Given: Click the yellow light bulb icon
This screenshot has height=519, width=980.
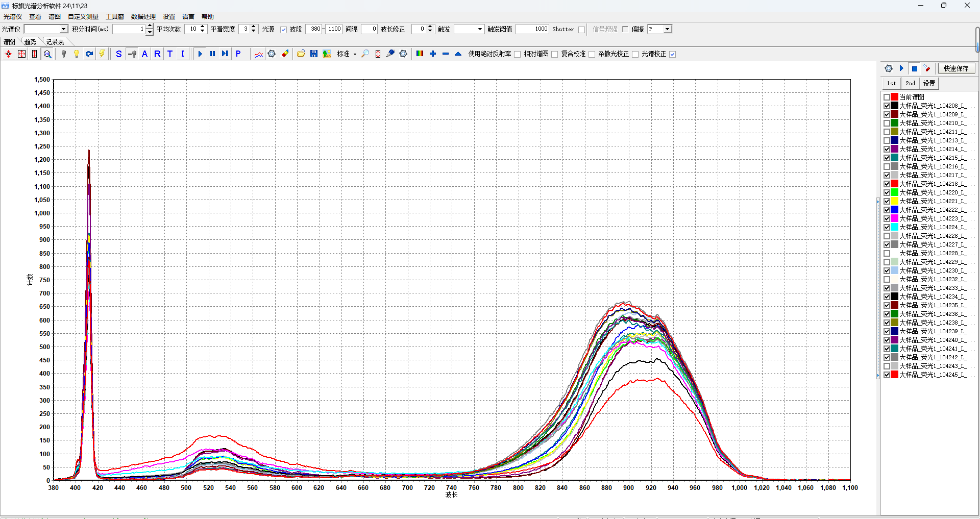Looking at the screenshot, I should click(77, 54).
